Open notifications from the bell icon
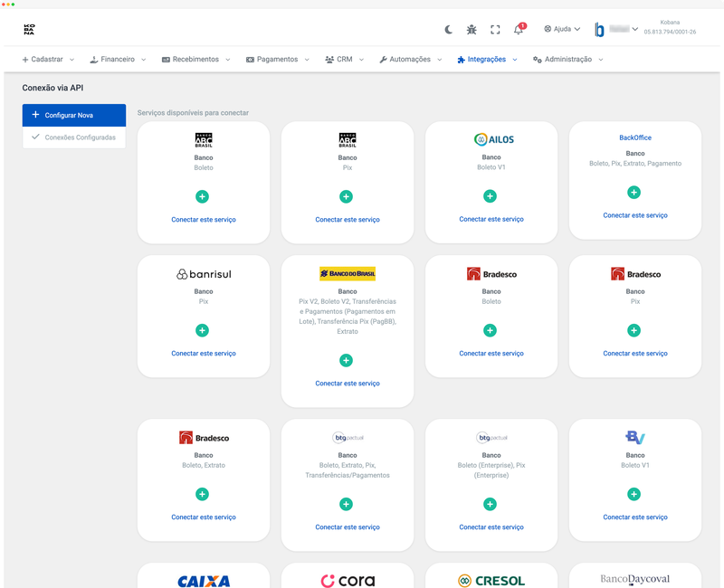Image resolution: width=724 pixels, height=588 pixels. (516, 30)
